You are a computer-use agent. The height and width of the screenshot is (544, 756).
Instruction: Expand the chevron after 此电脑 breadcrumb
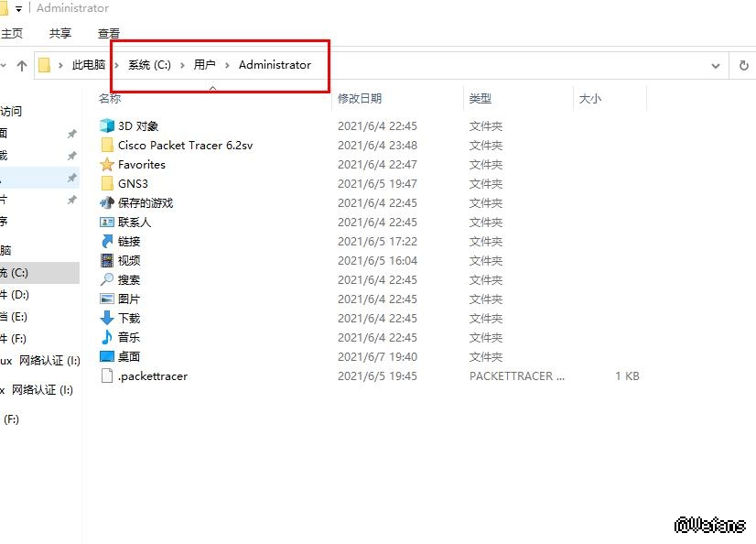click(116, 65)
